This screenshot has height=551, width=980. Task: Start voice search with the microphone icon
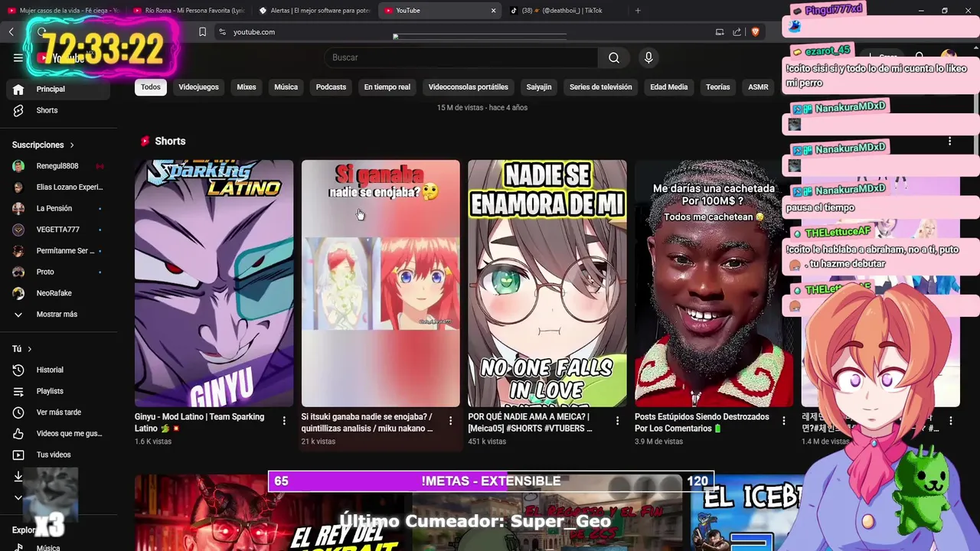[648, 57]
